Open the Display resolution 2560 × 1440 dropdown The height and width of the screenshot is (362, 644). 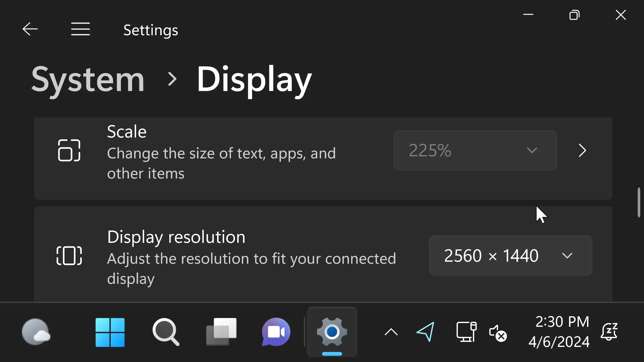510,256
